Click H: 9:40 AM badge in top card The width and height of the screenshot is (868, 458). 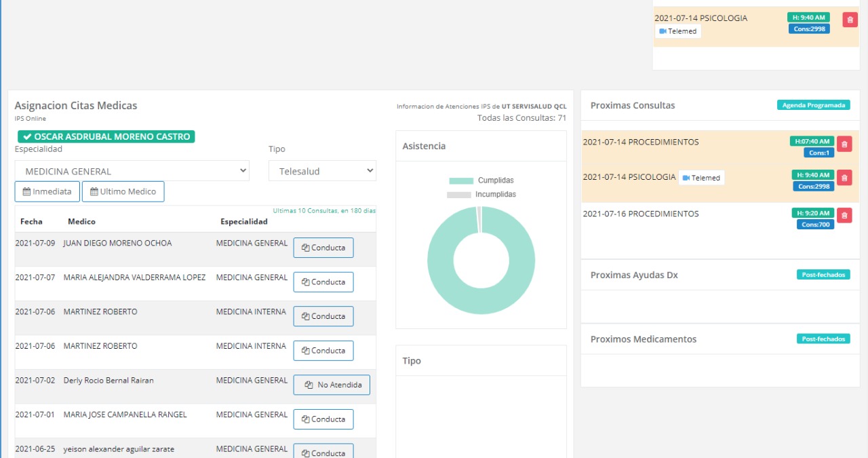[x=808, y=18]
